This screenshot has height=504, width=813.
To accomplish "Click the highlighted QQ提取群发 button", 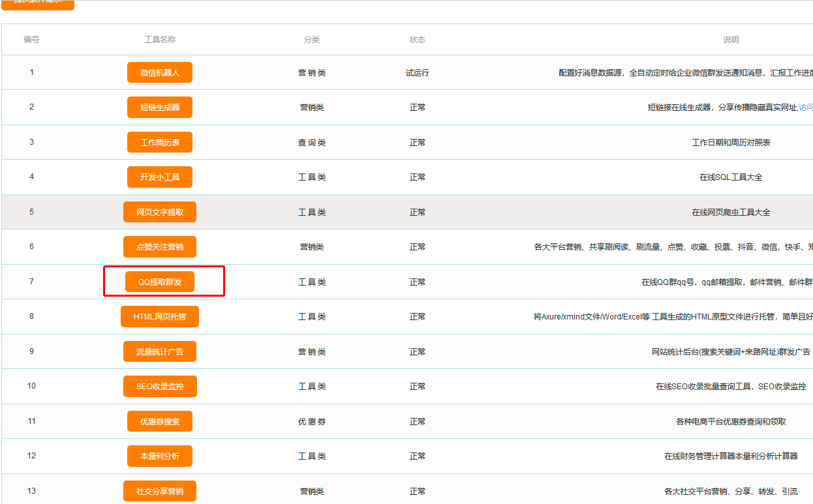I will (160, 282).
